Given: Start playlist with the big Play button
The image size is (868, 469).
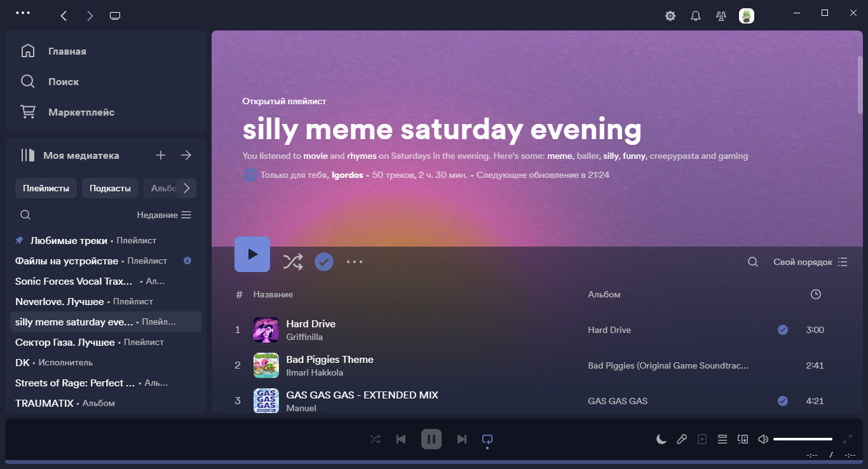Looking at the screenshot, I should [252, 254].
